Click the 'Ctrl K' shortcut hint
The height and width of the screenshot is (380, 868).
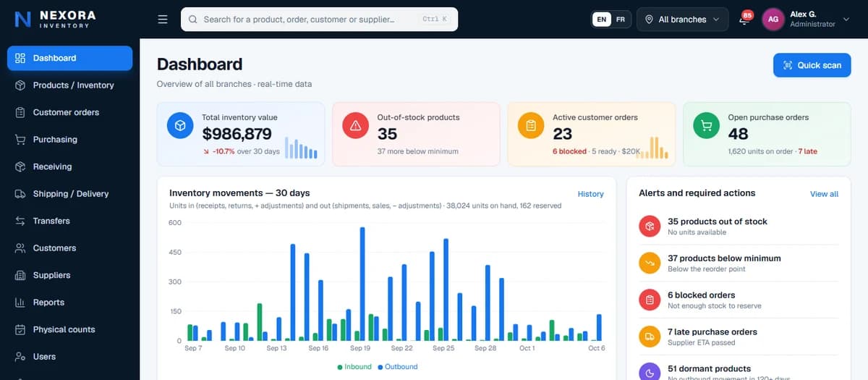coord(435,20)
